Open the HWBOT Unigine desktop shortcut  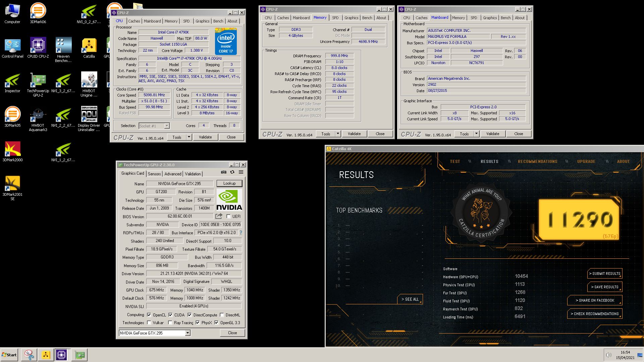pos(89,85)
